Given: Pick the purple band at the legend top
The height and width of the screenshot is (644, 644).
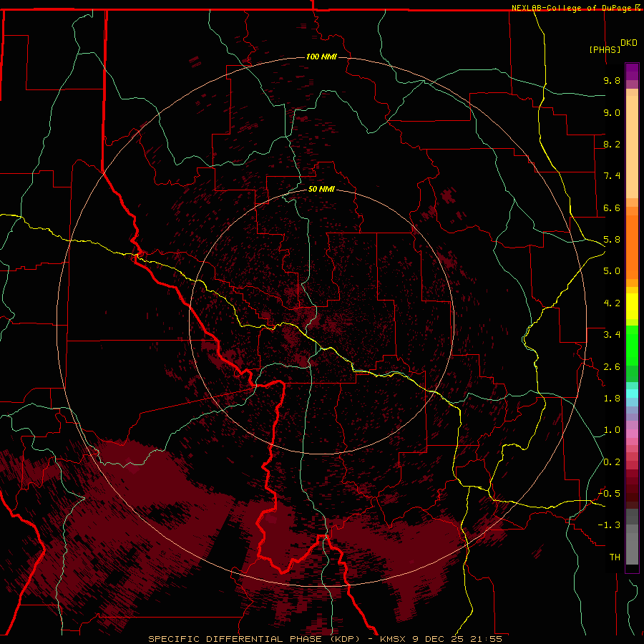Looking at the screenshot, I should tap(632, 72).
